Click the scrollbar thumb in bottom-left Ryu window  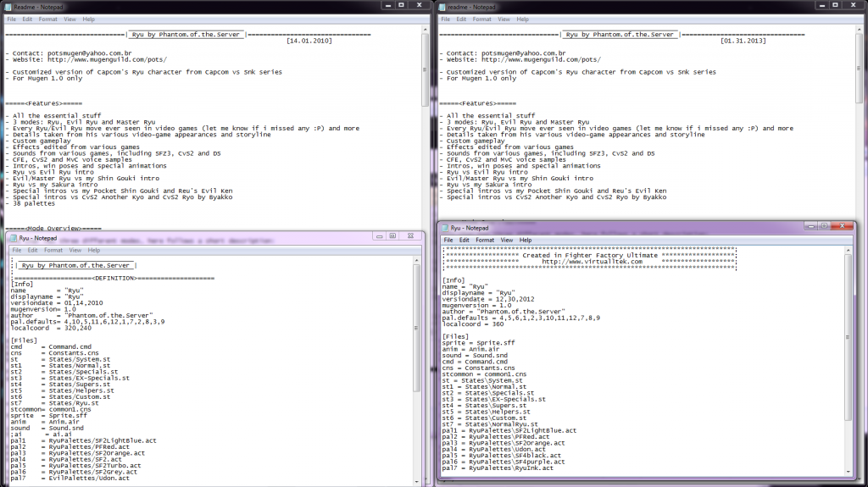417,328
